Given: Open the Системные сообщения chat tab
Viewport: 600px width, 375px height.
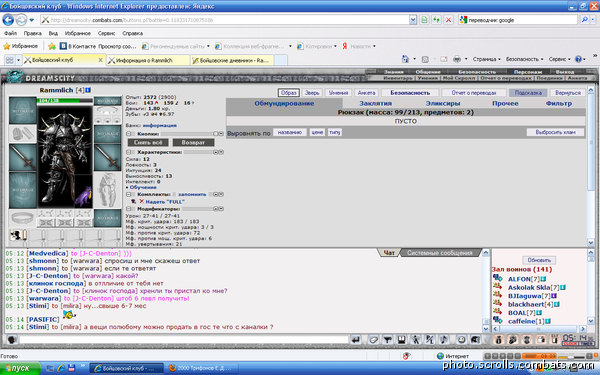Looking at the screenshot, I should point(439,253).
